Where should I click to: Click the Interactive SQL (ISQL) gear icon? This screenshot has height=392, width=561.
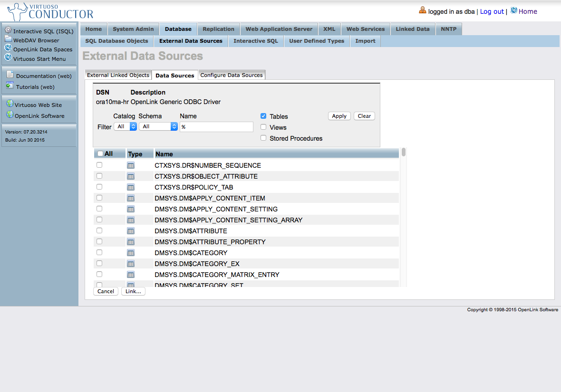point(8,30)
